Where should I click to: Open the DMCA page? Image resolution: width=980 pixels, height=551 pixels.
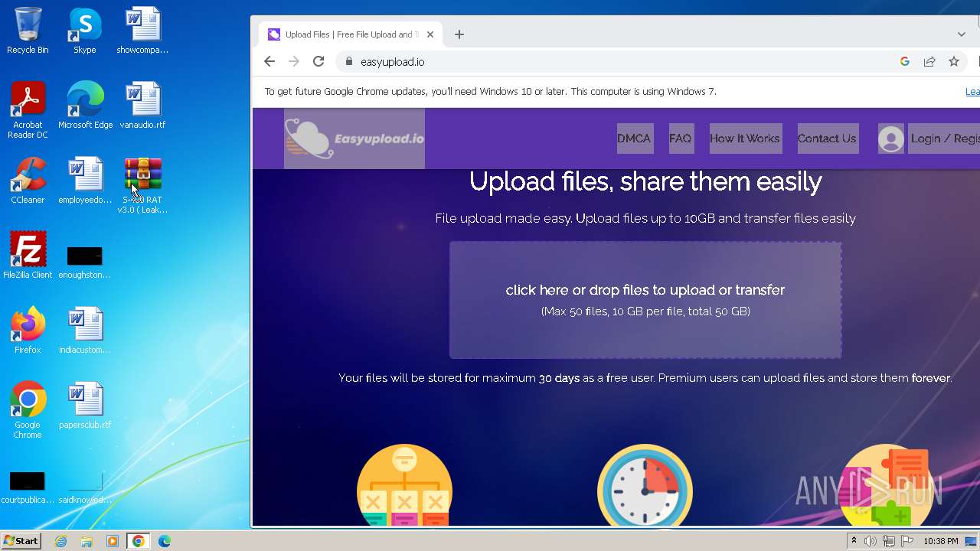pyautogui.click(x=634, y=139)
